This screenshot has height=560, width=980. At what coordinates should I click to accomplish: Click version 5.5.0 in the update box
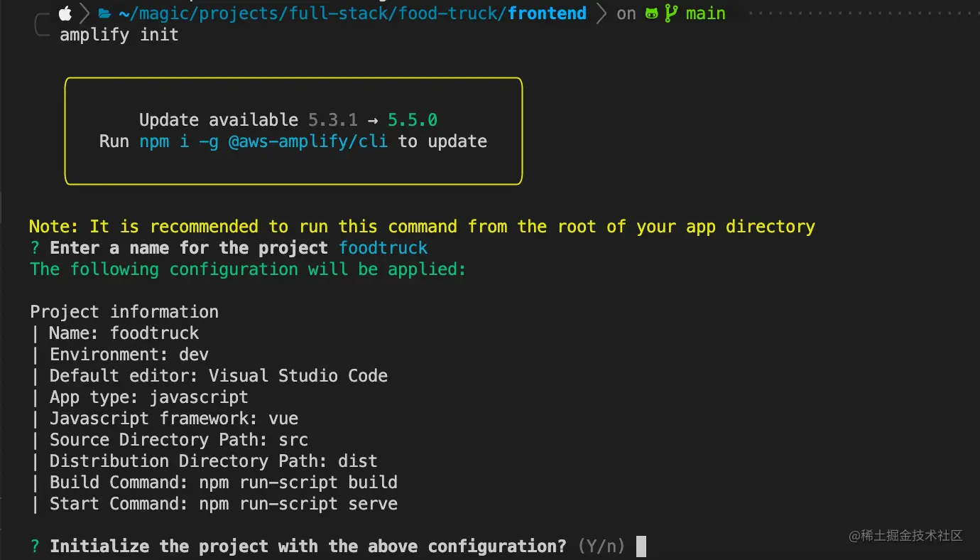click(x=413, y=119)
